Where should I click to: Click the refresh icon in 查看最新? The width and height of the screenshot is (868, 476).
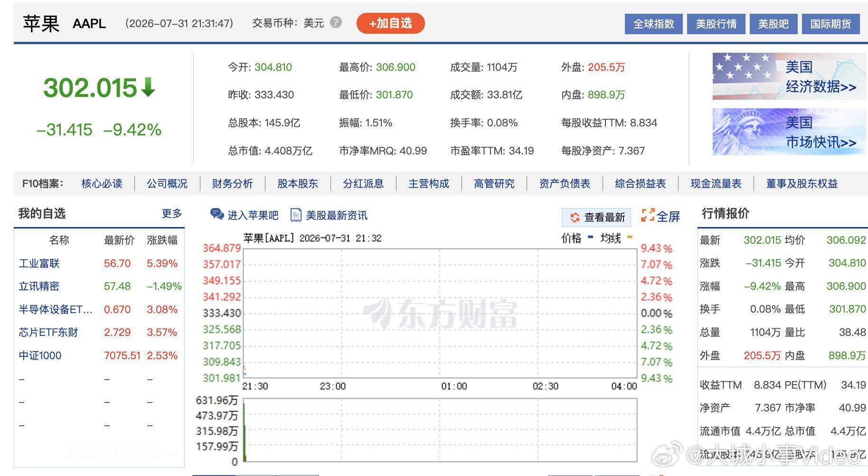click(575, 217)
